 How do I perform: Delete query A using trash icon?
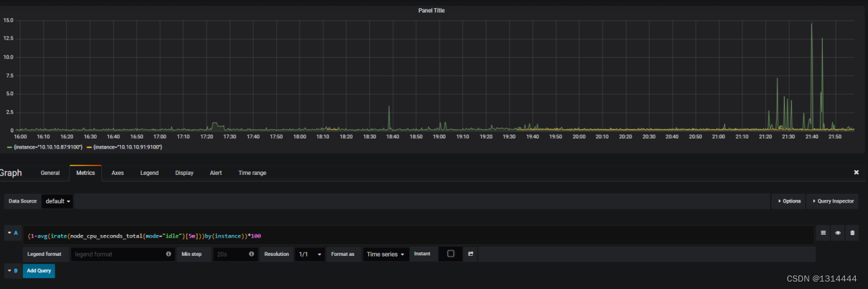tap(852, 233)
